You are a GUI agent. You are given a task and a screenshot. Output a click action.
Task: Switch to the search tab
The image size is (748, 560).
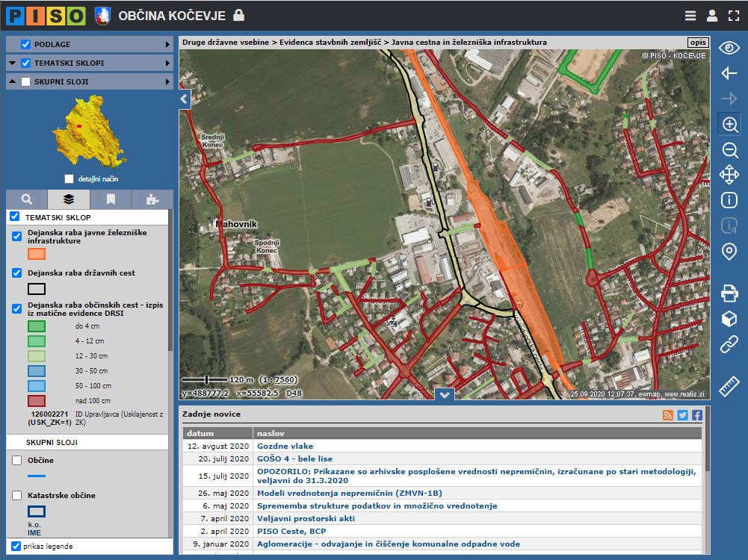click(27, 199)
